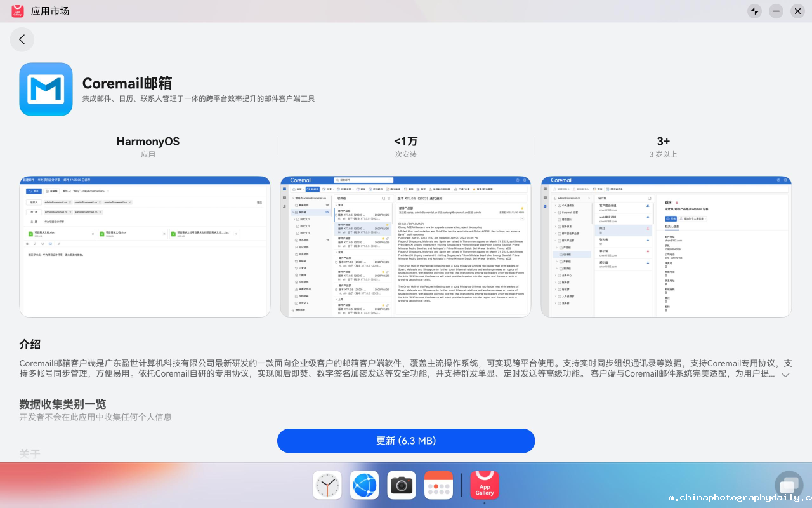The width and height of the screenshot is (812, 508).
Task: Click the blue Coremail app icon
Action: (46, 89)
